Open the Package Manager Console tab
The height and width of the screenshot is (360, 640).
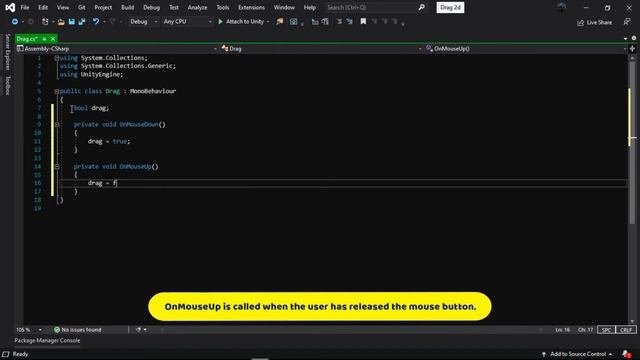point(47,340)
